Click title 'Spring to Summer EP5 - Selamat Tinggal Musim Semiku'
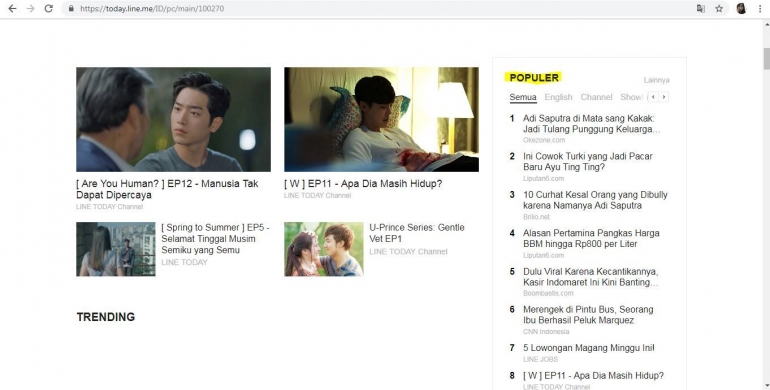 216,239
